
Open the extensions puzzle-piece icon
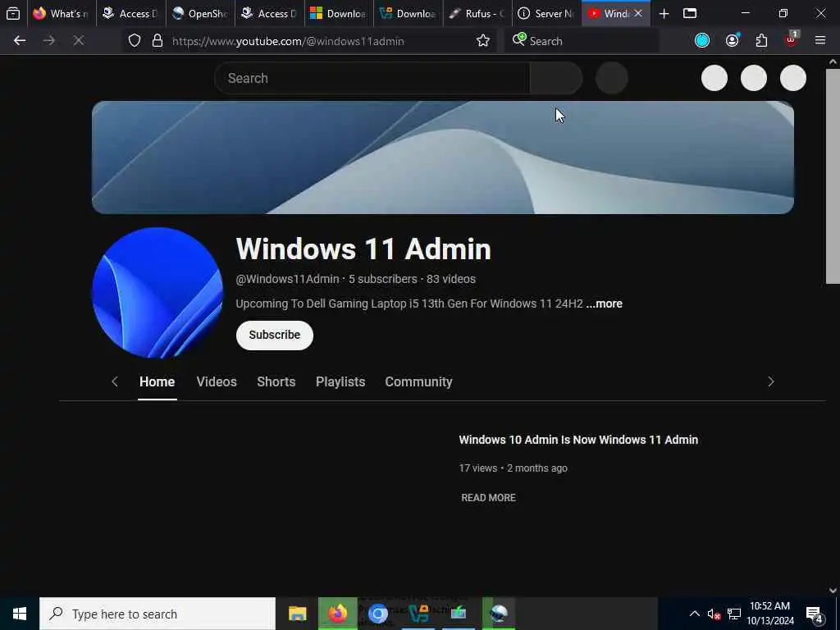(761, 41)
